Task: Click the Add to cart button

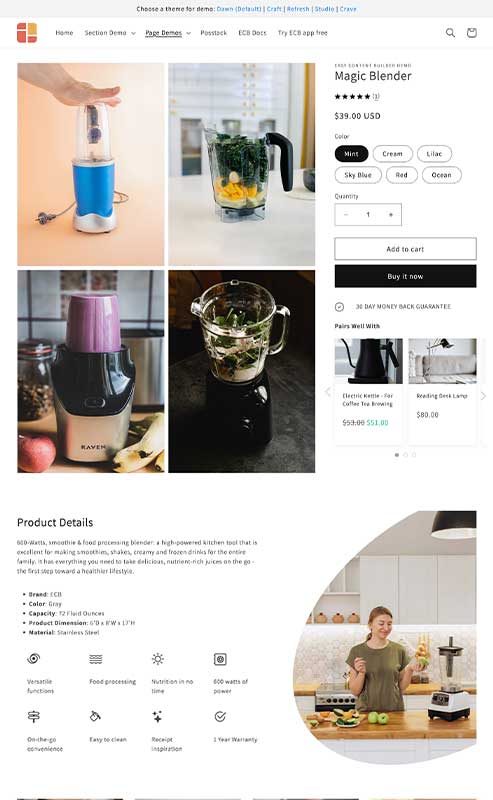Action: pos(405,249)
